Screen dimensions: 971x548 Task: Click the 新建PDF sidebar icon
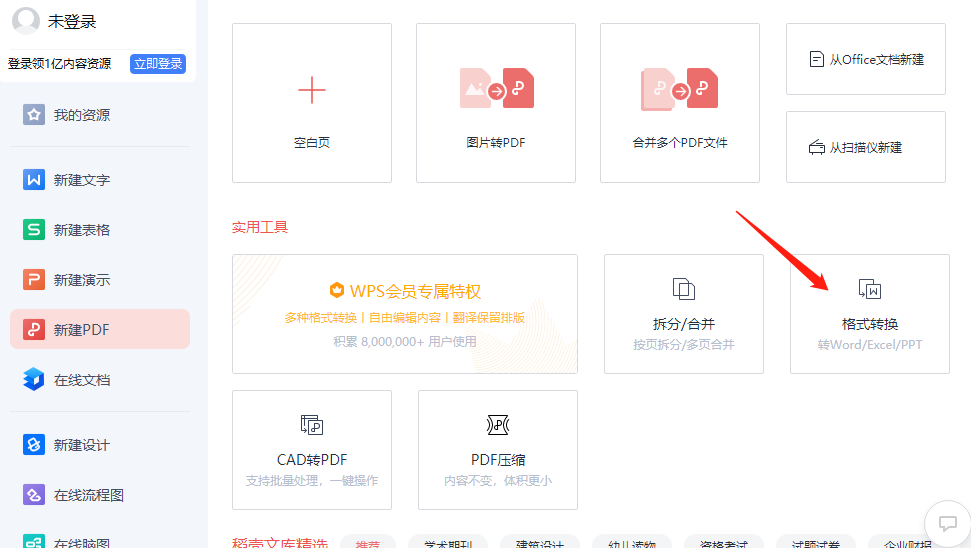click(33, 329)
